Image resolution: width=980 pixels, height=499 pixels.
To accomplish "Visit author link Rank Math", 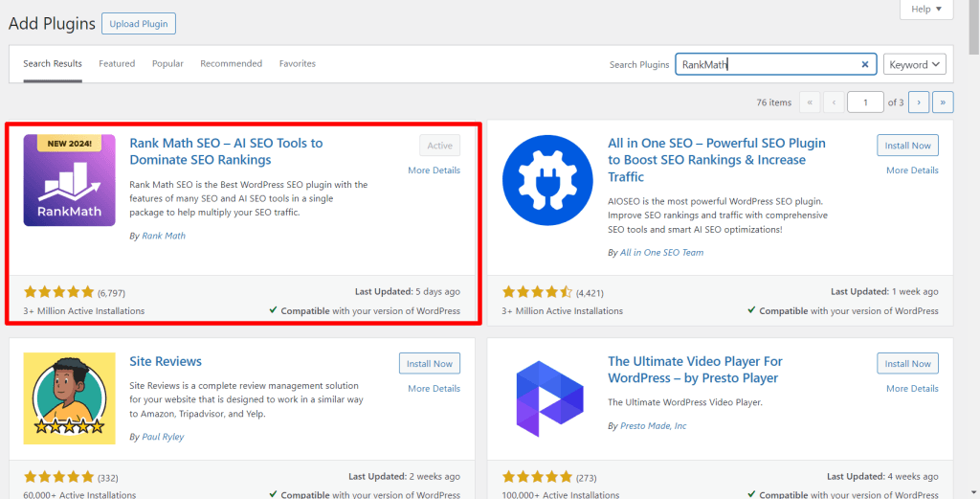I will tap(164, 236).
